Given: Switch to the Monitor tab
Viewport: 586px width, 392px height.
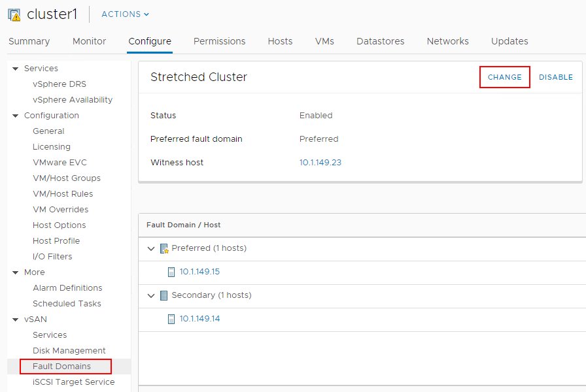Looking at the screenshot, I should (x=90, y=41).
